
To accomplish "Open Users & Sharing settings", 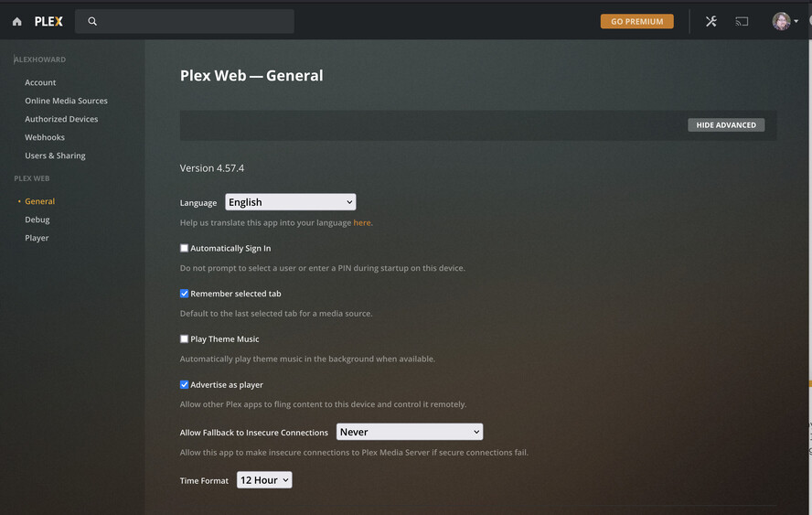I will (55, 156).
